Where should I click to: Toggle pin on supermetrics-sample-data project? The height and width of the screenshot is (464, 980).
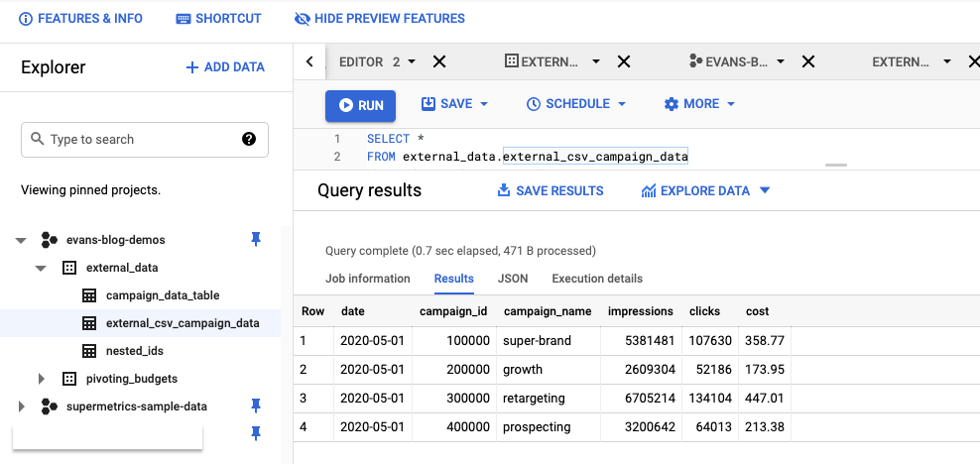256,406
